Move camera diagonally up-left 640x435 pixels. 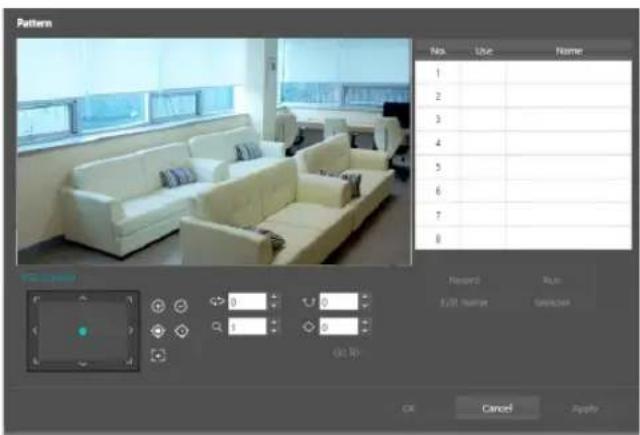coord(36,300)
